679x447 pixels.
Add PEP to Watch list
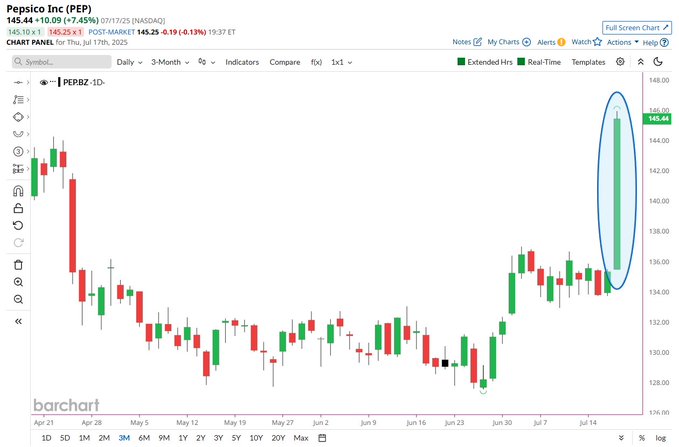coord(586,42)
